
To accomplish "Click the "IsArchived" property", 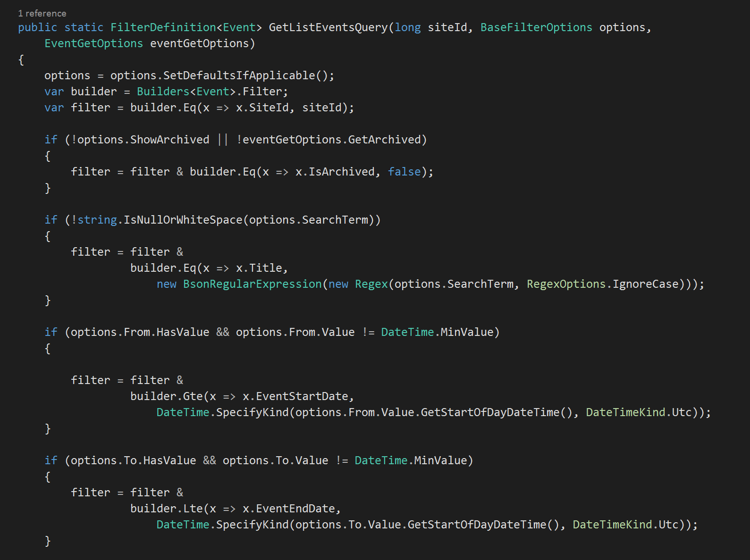I will click(x=342, y=172).
